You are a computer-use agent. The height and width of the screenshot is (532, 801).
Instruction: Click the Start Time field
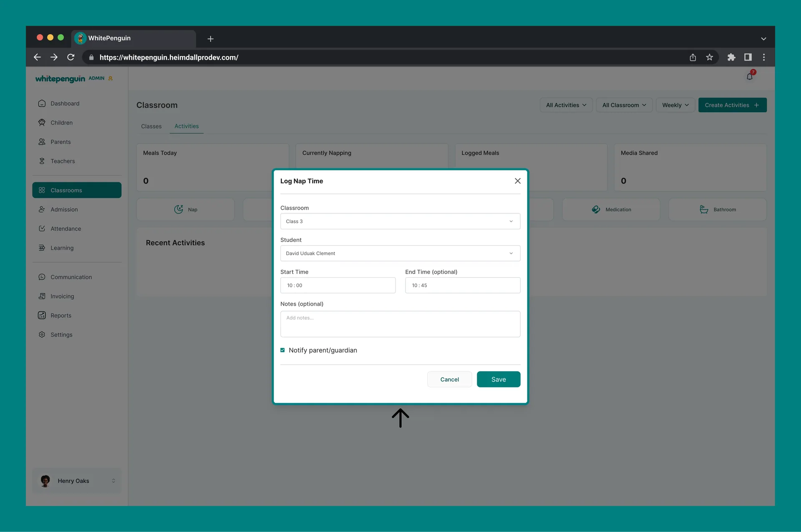(338, 286)
